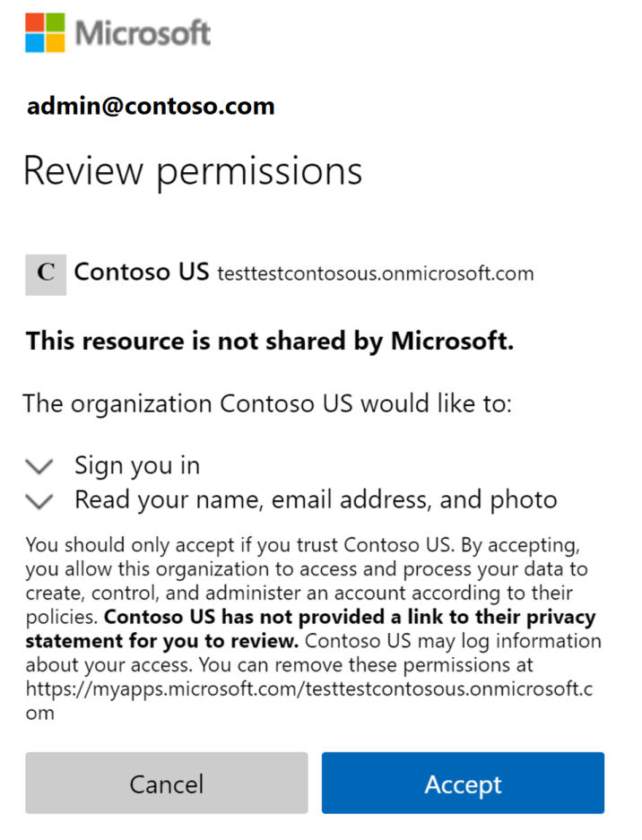Click the Contoso US "C" tenant icon
Screen dimensions: 642x840
tap(46, 274)
